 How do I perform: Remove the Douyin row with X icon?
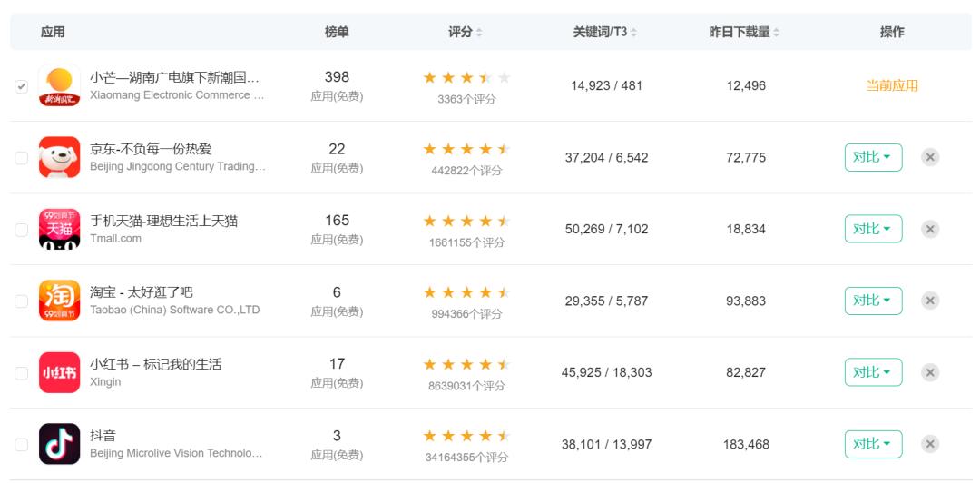[930, 444]
